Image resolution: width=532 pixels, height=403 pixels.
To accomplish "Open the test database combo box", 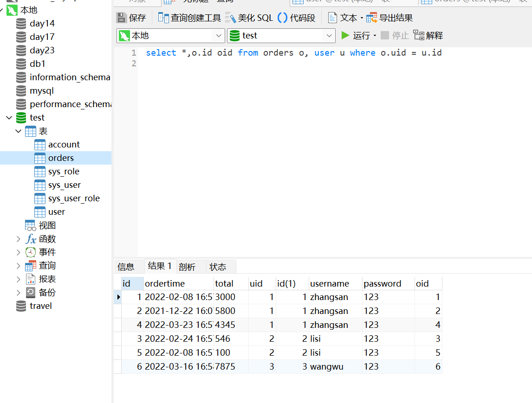I will point(281,36).
